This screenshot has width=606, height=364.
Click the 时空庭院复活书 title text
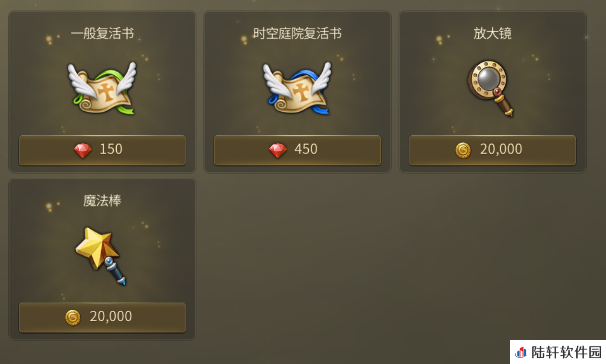(297, 34)
